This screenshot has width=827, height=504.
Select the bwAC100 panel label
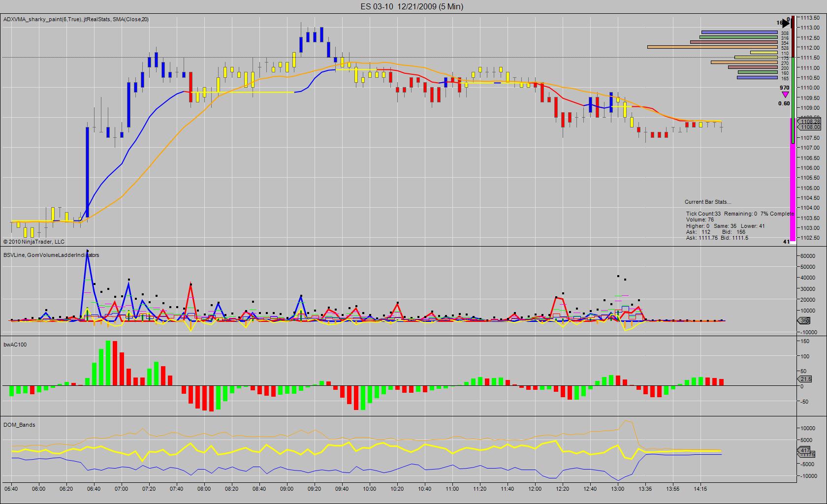15,345
